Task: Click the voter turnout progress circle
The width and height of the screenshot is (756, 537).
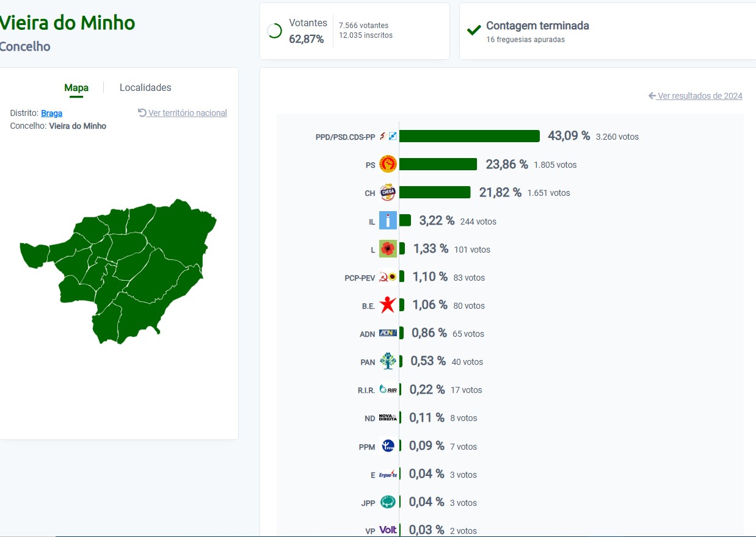Action: tap(275, 31)
